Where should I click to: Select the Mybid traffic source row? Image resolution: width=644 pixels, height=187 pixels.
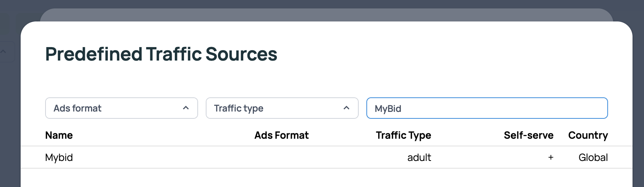point(59,157)
